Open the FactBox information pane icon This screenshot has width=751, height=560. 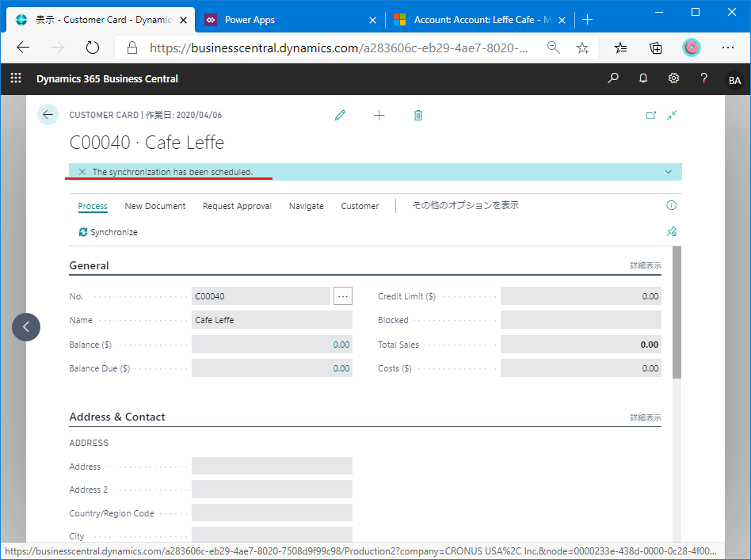(671, 205)
